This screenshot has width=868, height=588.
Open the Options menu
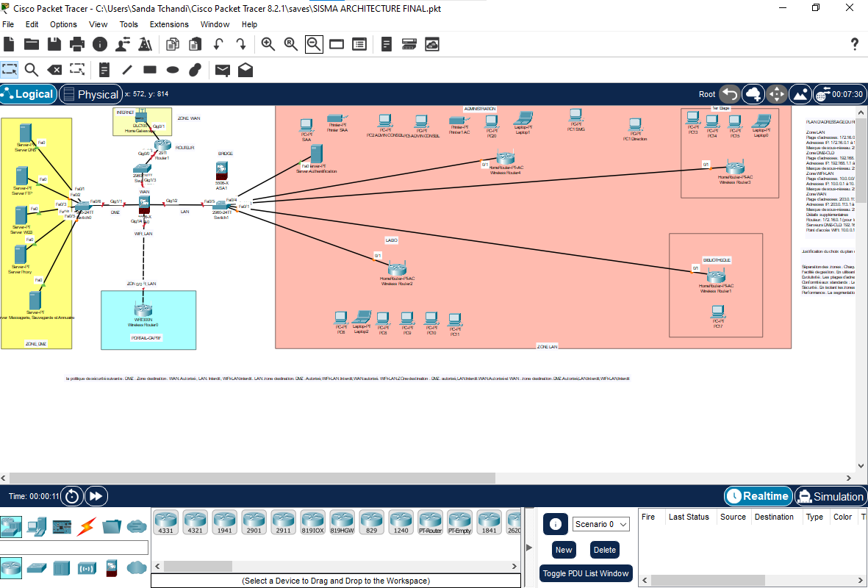pyautogui.click(x=63, y=24)
